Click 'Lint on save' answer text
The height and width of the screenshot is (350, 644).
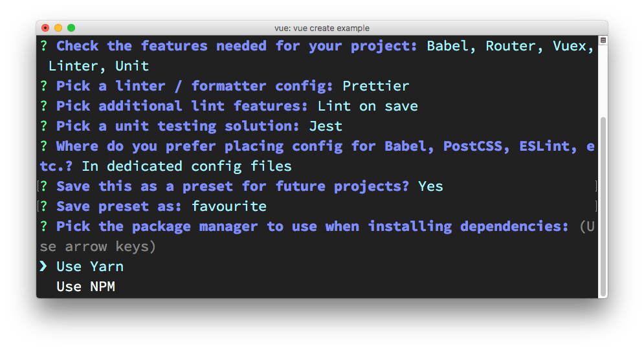tap(368, 106)
